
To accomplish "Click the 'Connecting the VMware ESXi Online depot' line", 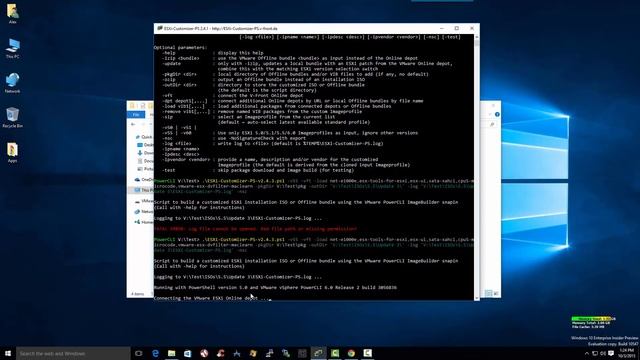I will (212, 298).
